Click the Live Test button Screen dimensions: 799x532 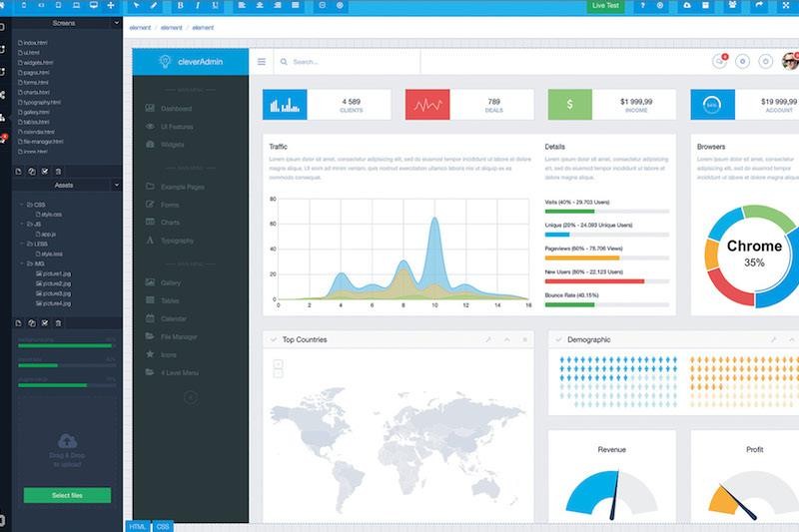[x=605, y=6]
